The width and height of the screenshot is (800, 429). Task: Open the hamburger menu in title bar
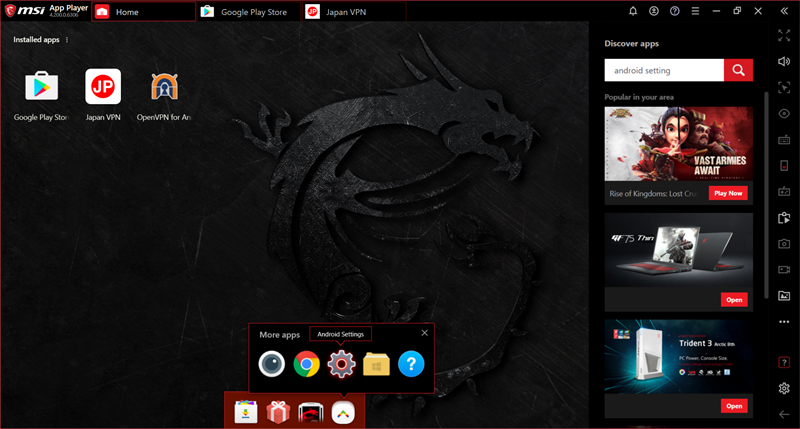coord(695,11)
